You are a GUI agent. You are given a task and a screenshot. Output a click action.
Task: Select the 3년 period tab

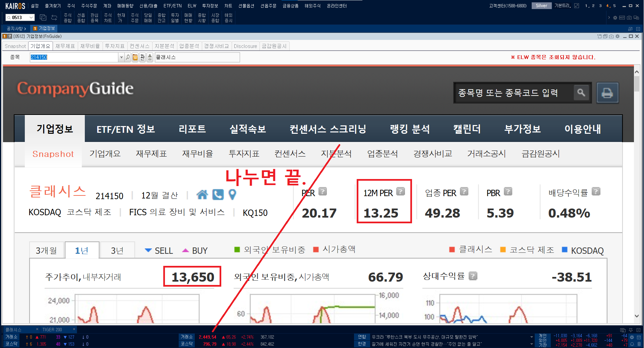[117, 250]
